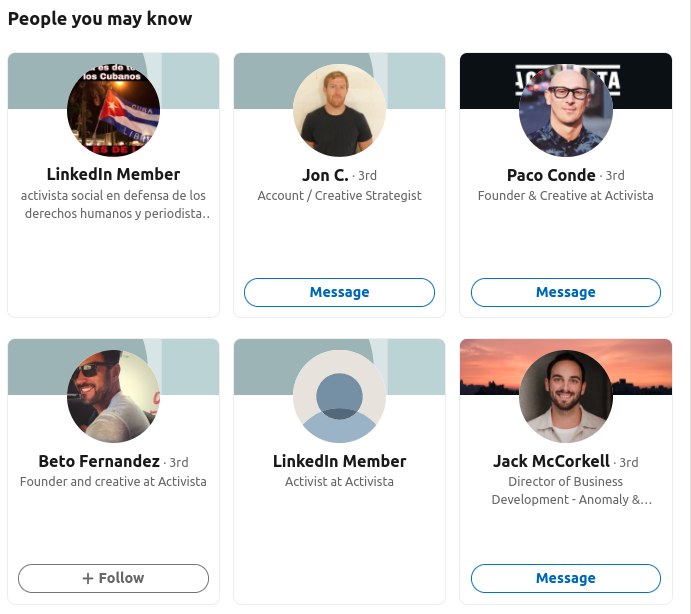Visit Beto Fernandez's profile via his name
This screenshot has height=614, width=691.
(99, 461)
